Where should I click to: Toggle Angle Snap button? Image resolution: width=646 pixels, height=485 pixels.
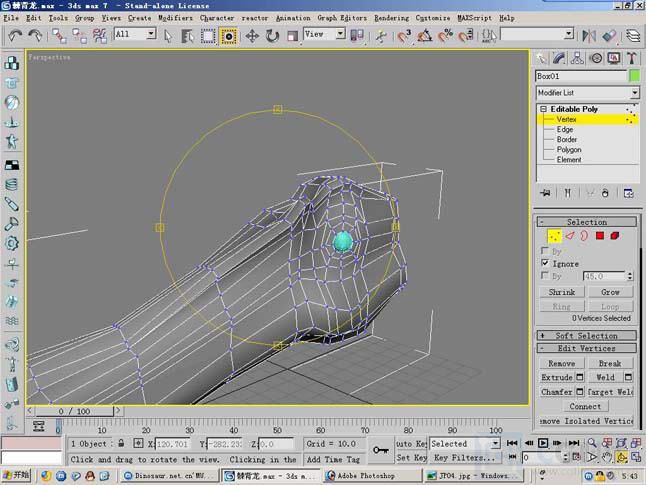tap(425, 36)
